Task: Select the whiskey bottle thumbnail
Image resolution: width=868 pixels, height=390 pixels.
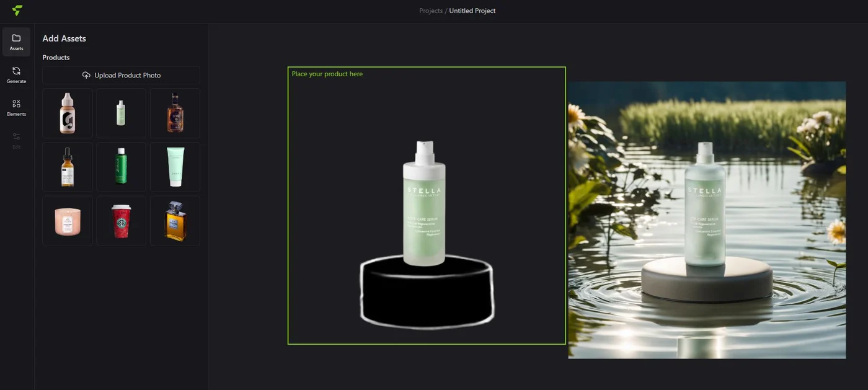Action: [x=175, y=113]
